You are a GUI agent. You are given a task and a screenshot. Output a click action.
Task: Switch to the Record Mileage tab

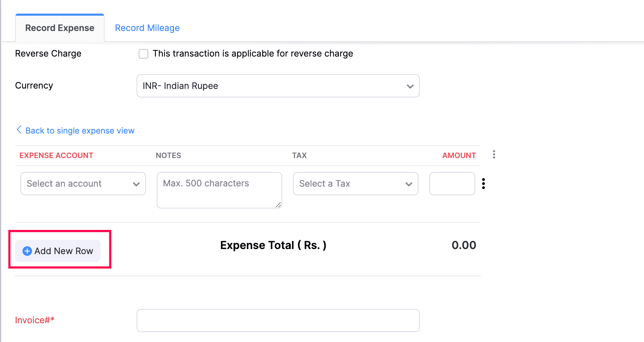[147, 28]
